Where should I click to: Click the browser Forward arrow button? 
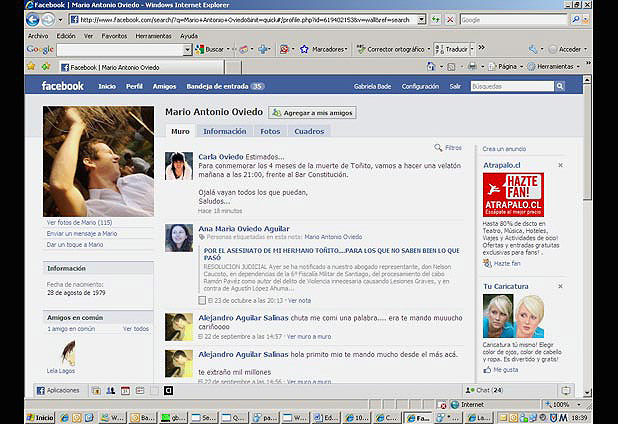[x=48, y=20]
